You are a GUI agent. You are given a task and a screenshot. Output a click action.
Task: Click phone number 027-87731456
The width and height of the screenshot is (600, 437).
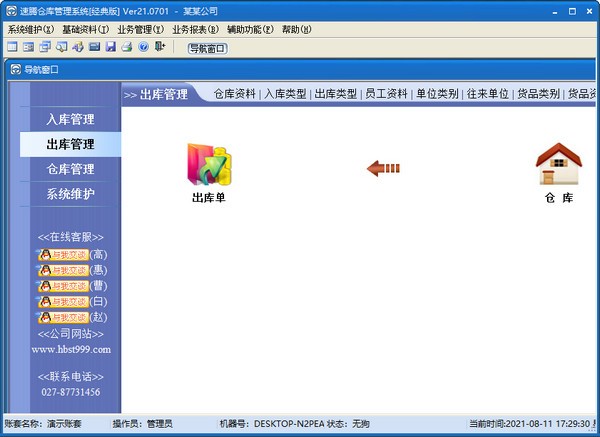[71, 392]
